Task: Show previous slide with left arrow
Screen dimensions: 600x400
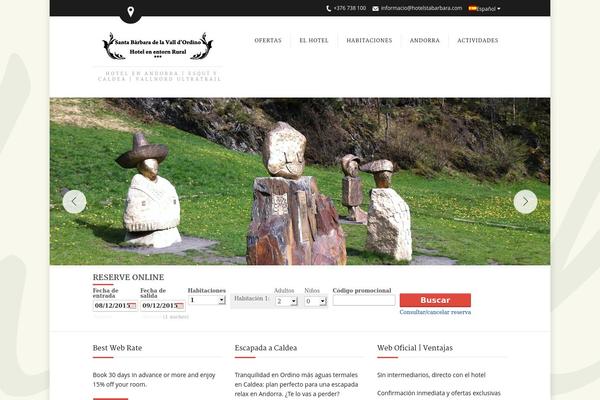Action: tap(74, 201)
